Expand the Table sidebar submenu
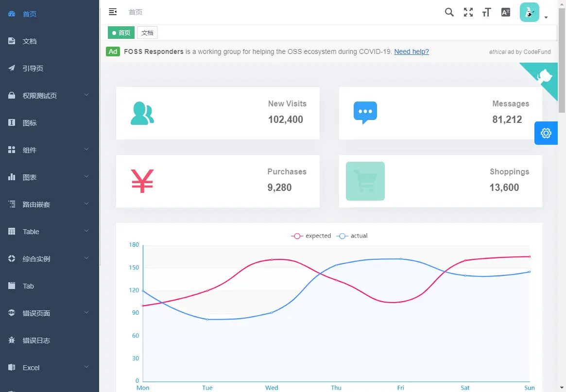Viewport: 566px width, 392px height. [50, 232]
